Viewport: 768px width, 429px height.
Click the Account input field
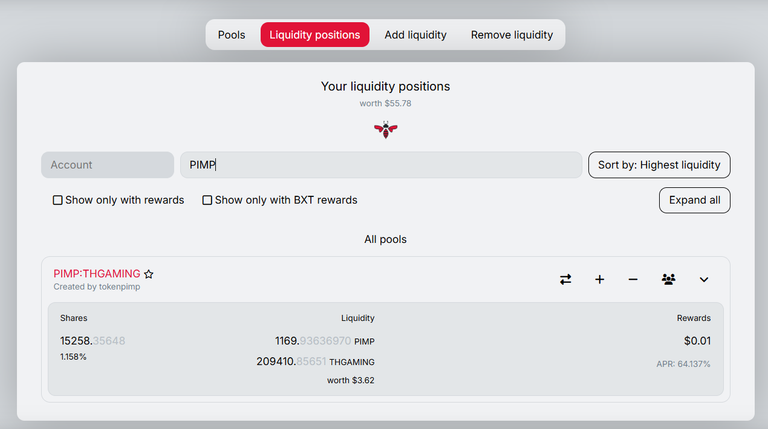click(107, 165)
